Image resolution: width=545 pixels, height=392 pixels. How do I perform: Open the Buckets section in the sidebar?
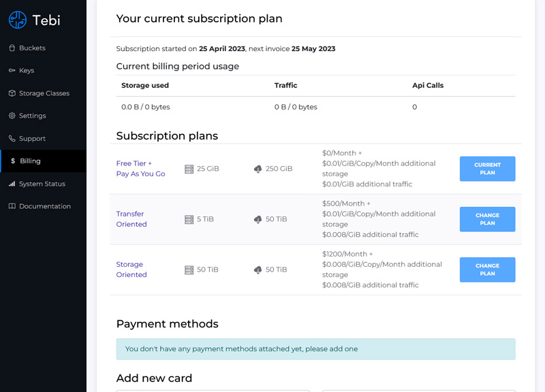point(30,48)
